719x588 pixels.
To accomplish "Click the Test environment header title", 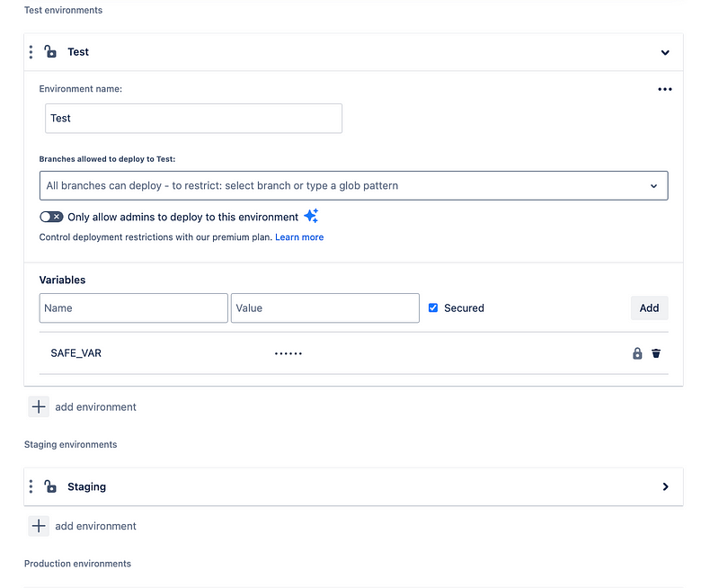I will click(78, 52).
